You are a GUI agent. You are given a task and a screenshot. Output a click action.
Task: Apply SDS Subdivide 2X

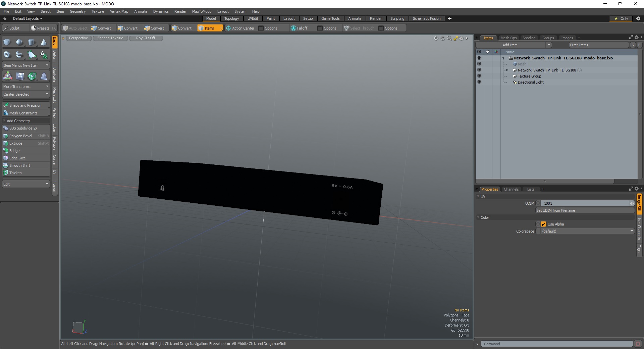[x=26, y=128]
